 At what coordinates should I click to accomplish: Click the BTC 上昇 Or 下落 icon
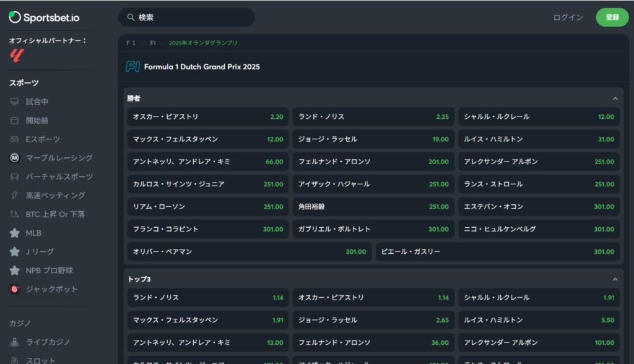coord(15,214)
